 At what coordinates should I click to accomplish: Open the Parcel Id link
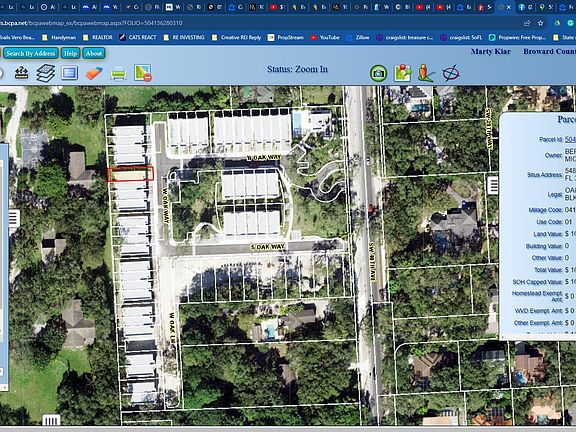570,139
